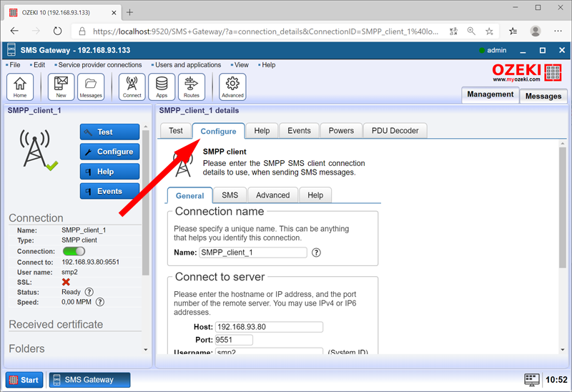This screenshot has width=572, height=392.
Task: Click the desktop monitor icon in taskbar tray
Action: click(x=531, y=380)
